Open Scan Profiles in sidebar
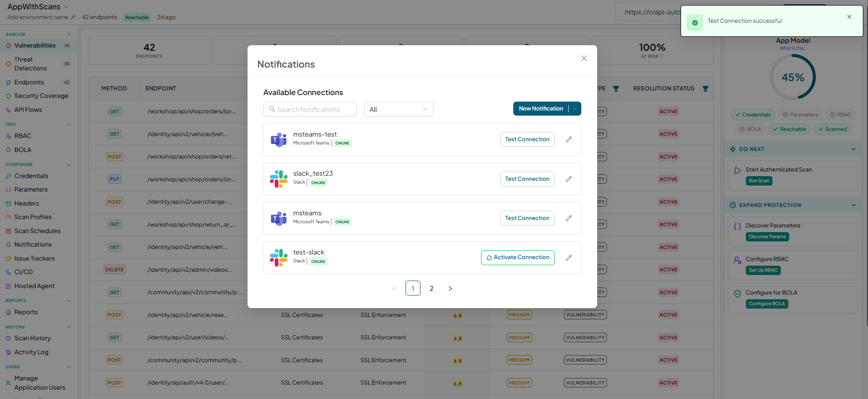This screenshot has height=399, width=868. point(33,217)
